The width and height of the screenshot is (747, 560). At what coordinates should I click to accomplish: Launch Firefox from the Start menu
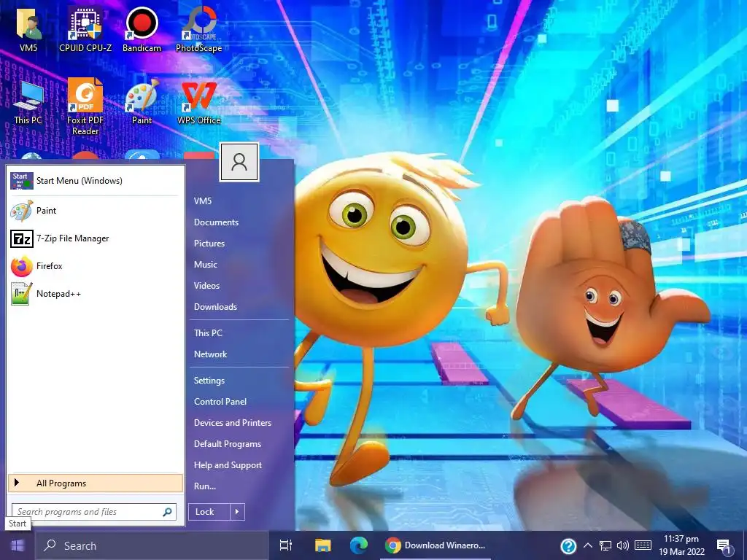[96, 265]
